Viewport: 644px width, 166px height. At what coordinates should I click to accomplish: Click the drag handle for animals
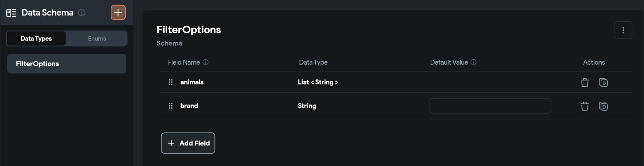(171, 82)
